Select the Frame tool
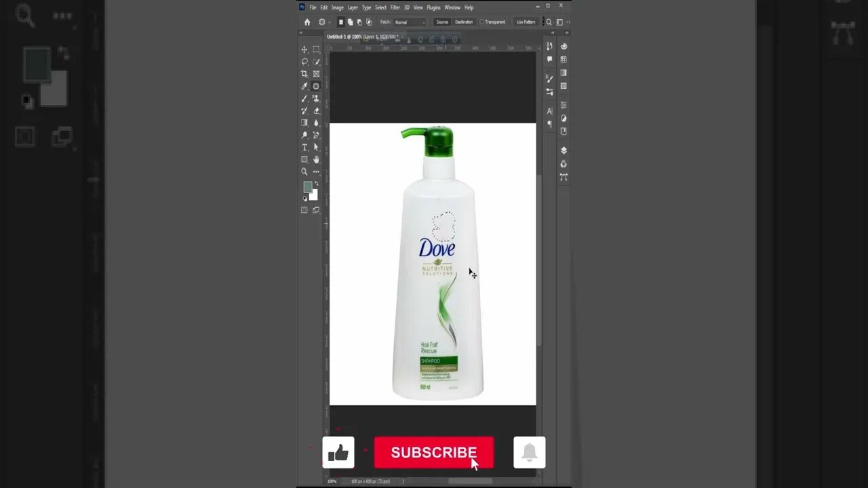 click(316, 74)
